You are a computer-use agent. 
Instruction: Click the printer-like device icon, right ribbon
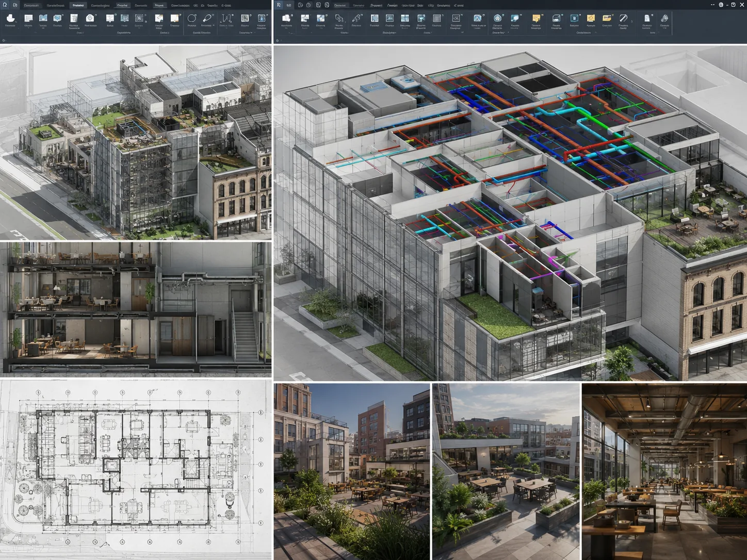pos(557,18)
